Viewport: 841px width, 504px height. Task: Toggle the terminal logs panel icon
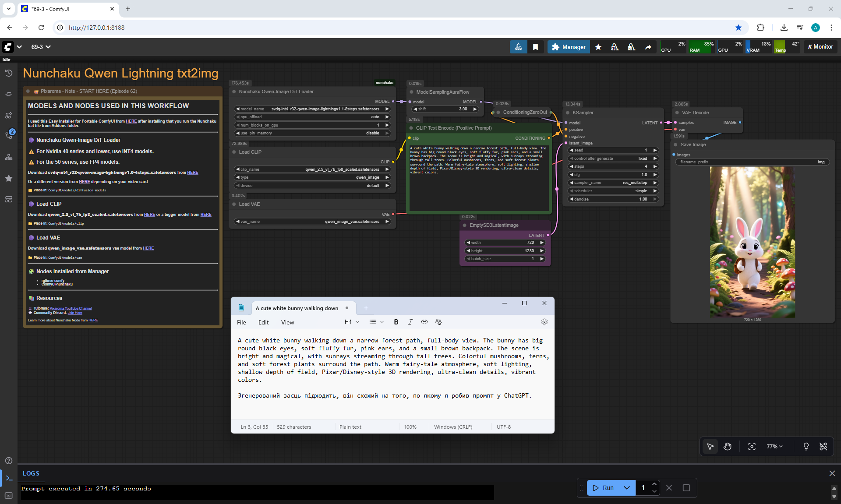(9, 478)
